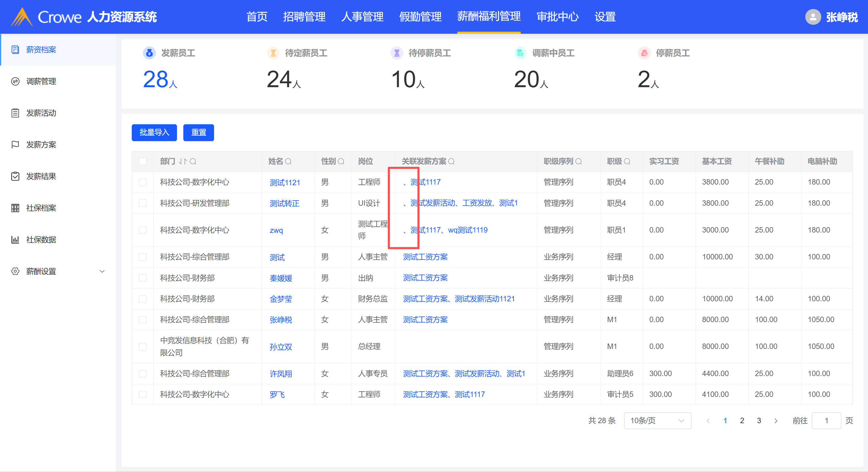The image size is (868, 472).
Task: Click search icon next to 关联发薪方案 header
Action: (x=452, y=161)
